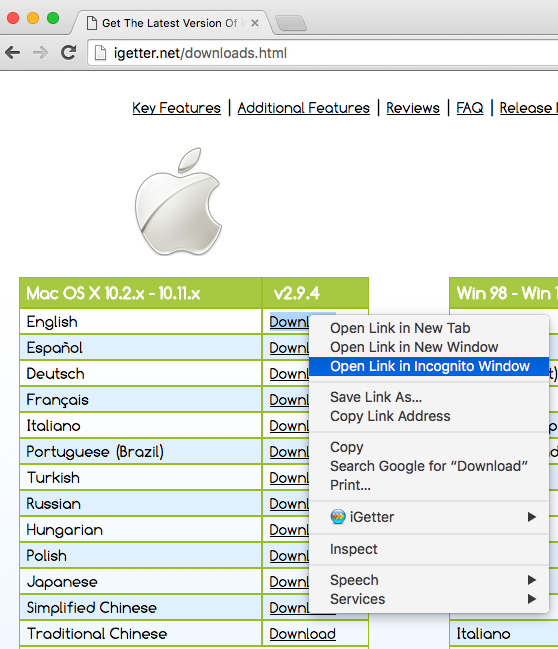Click the 'Traditional Chinese' language cell

[141, 634]
